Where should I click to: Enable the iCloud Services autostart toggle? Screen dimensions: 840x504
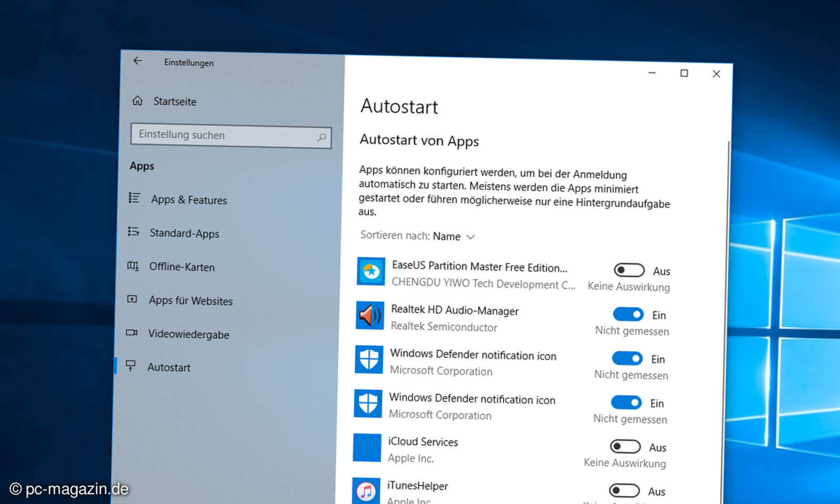626,447
